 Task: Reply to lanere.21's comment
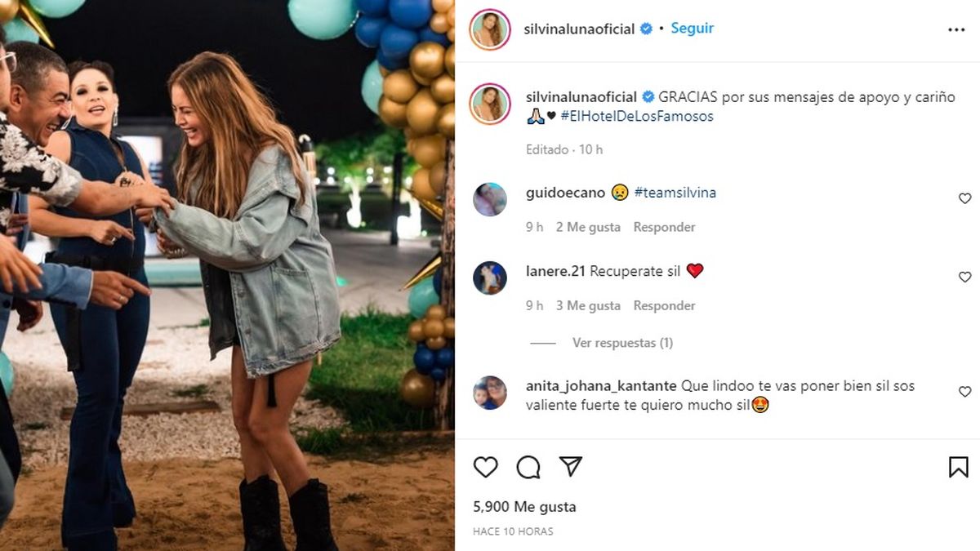[x=665, y=305]
